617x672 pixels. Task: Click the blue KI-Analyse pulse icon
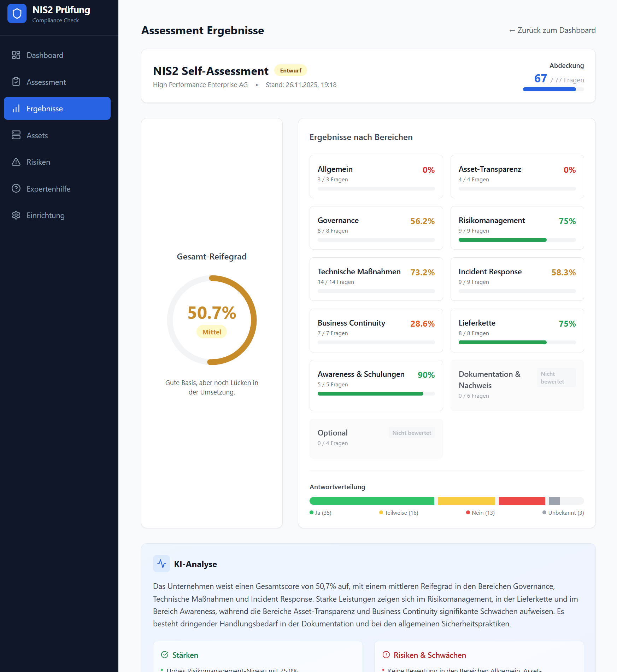[161, 563]
